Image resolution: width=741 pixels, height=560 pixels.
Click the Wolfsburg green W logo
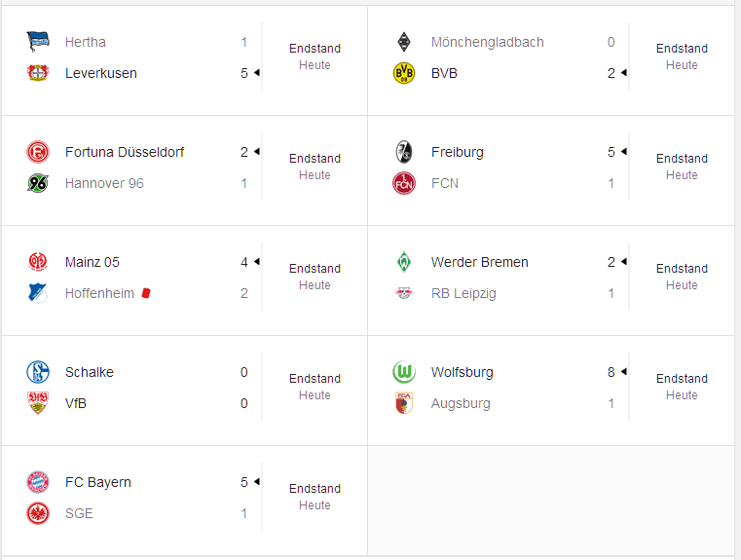click(x=404, y=372)
